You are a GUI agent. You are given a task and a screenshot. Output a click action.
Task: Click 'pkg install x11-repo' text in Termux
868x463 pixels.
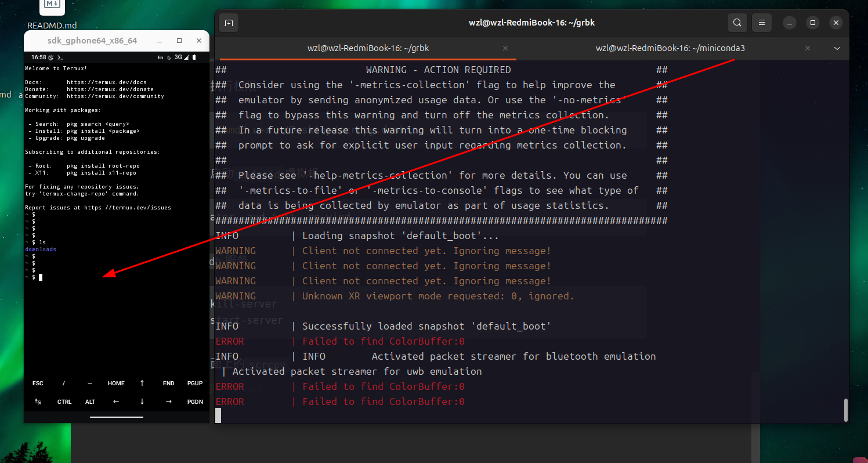pyautogui.click(x=102, y=173)
